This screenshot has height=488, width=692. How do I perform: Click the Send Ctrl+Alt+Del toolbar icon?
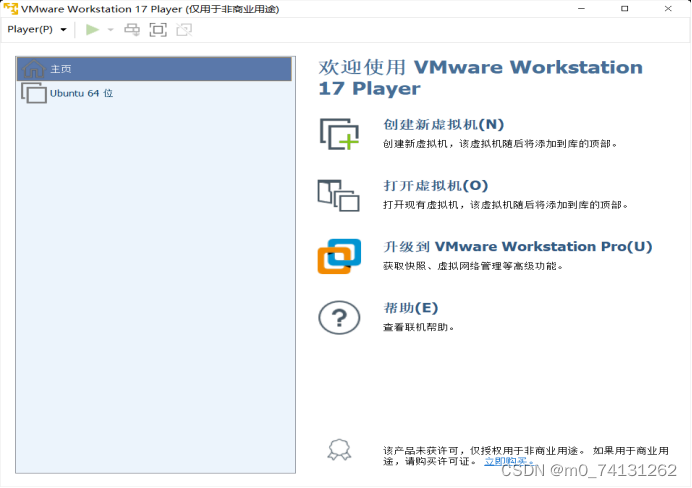pyautogui.click(x=132, y=30)
